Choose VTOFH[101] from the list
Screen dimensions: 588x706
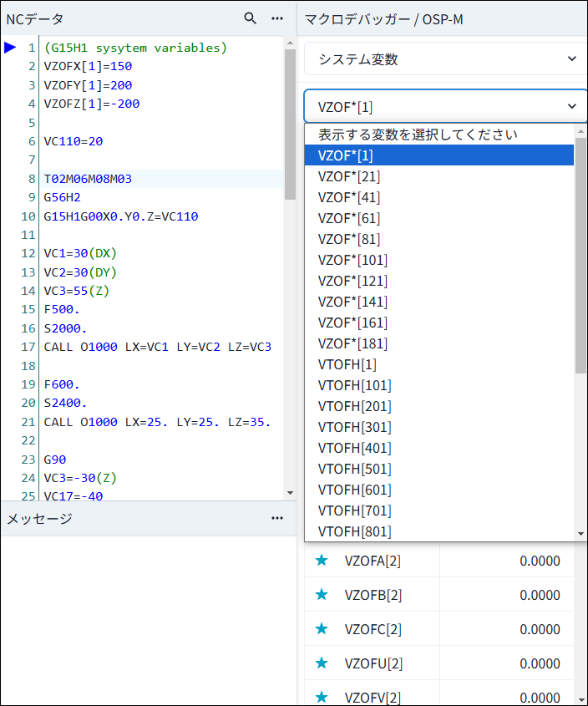[x=439, y=385]
